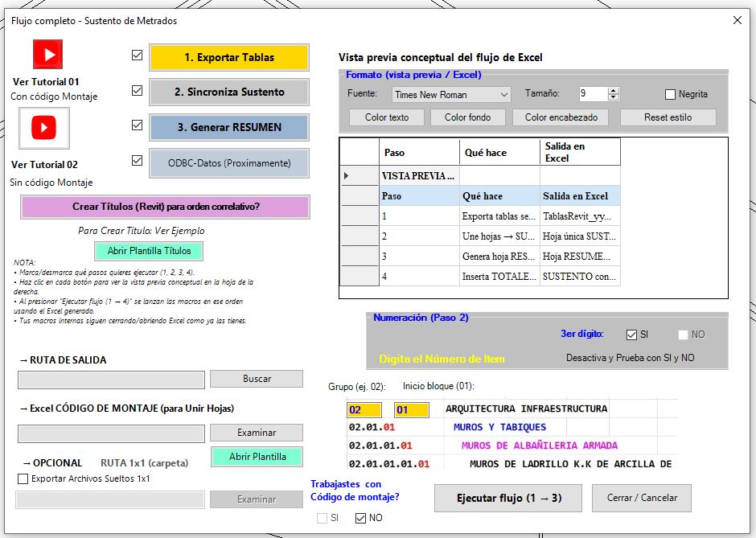Viewport: 756px width, 538px height.
Task: Select cell Hoja RESUME...
Action: click(x=580, y=257)
